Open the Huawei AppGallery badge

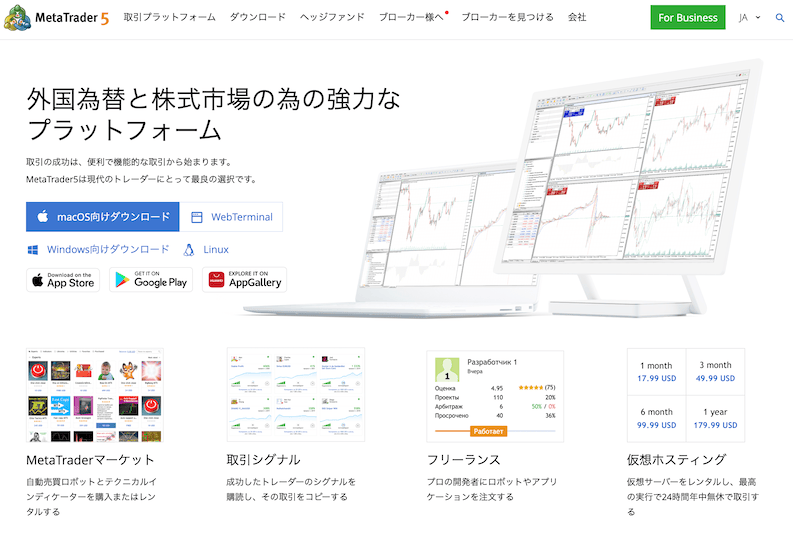(x=244, y=280)
